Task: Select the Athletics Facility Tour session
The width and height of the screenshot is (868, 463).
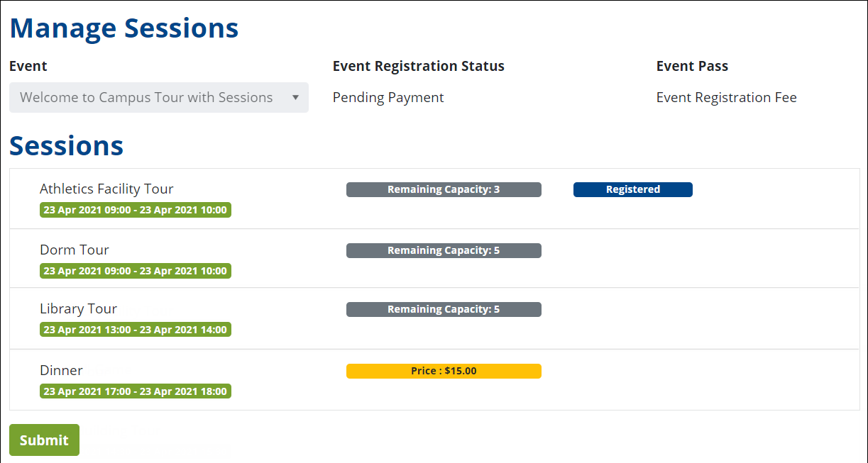Action: 106,189
